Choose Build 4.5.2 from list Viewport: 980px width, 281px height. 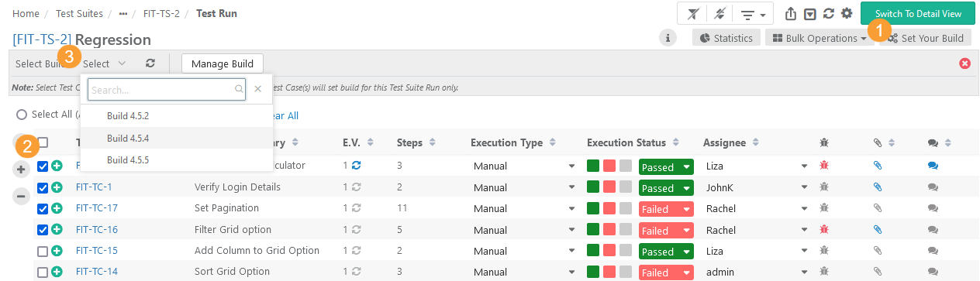click(177, 116)
